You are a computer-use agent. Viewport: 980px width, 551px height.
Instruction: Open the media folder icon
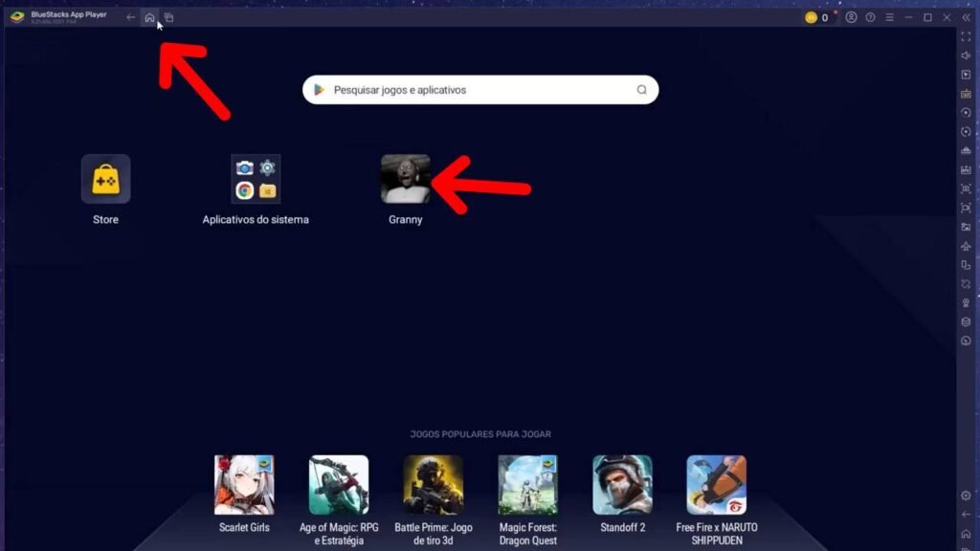tap(966, 227)
